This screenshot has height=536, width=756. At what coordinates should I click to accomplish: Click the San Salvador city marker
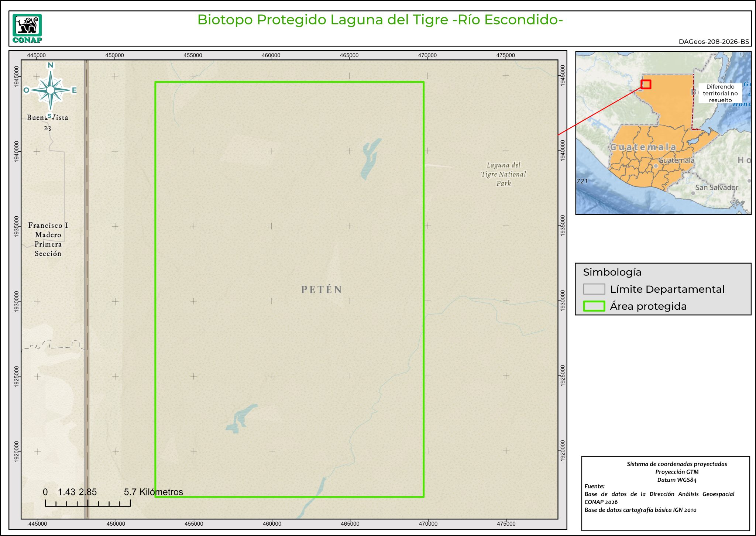[693, 193]
